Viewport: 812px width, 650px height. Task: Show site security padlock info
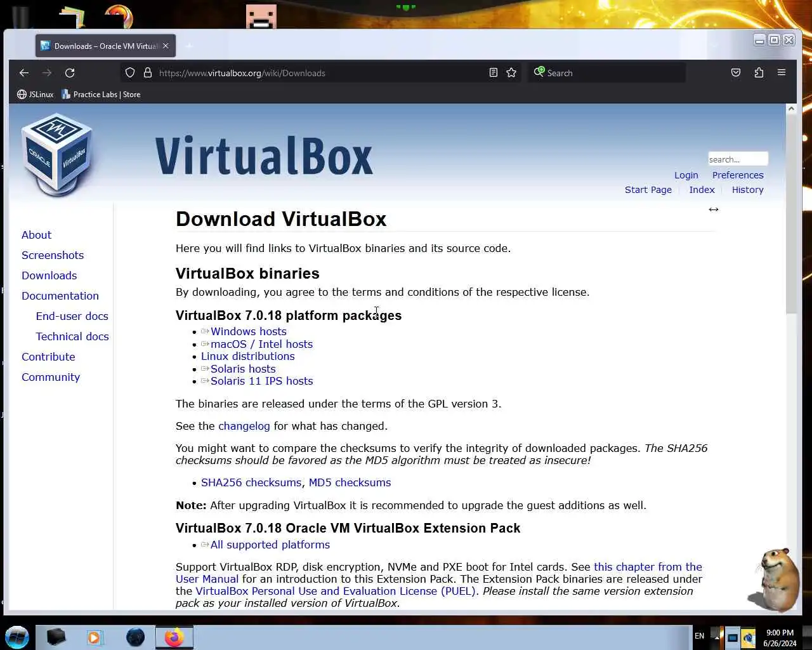pos(148,73)
